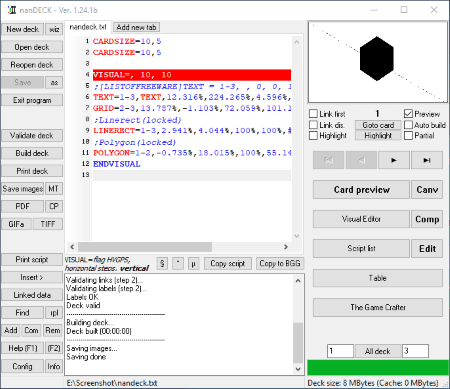Image resolution: width=450 pixels, height=389 pixels.
Task: Insert the § symbol button
Action: coord(162,264)
